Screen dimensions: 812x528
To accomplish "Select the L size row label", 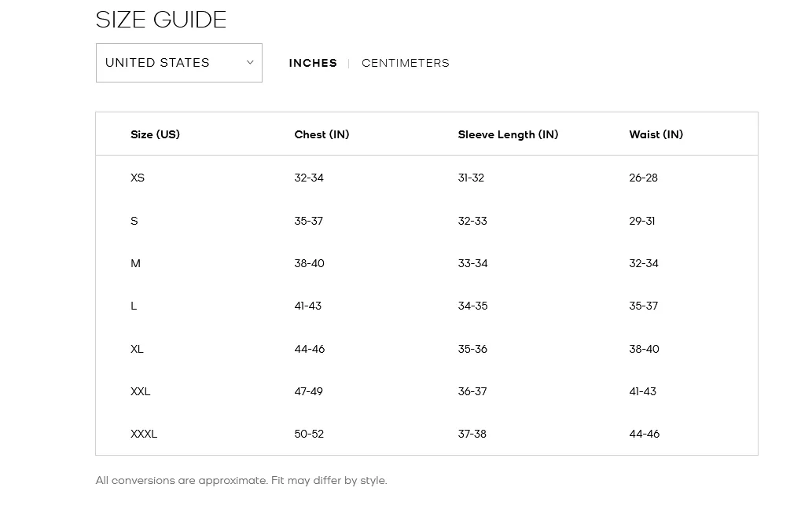I will (x=134, y=306).
